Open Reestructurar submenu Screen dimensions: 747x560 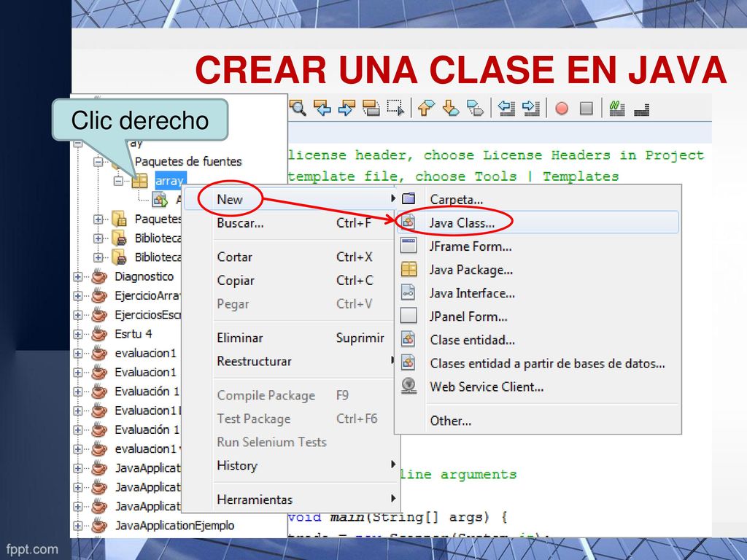(292, 361)
